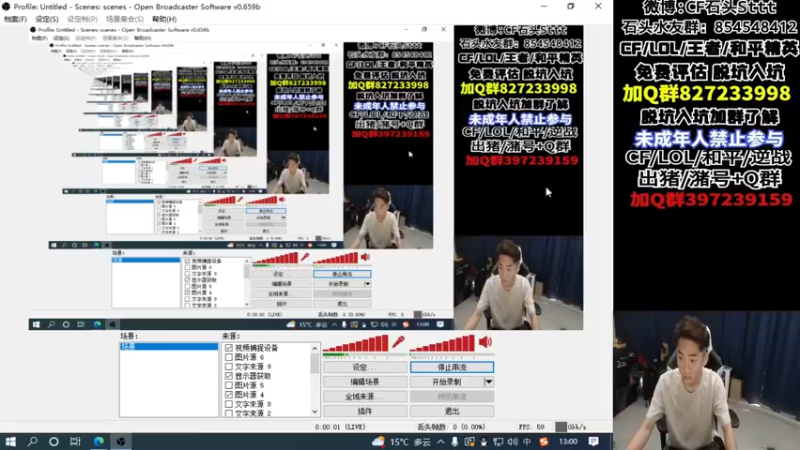Open the 设定(S) menu
Image resolution: width=800 pixels, height=450 pixels.
pyautogui.click(x=47, y=19)
